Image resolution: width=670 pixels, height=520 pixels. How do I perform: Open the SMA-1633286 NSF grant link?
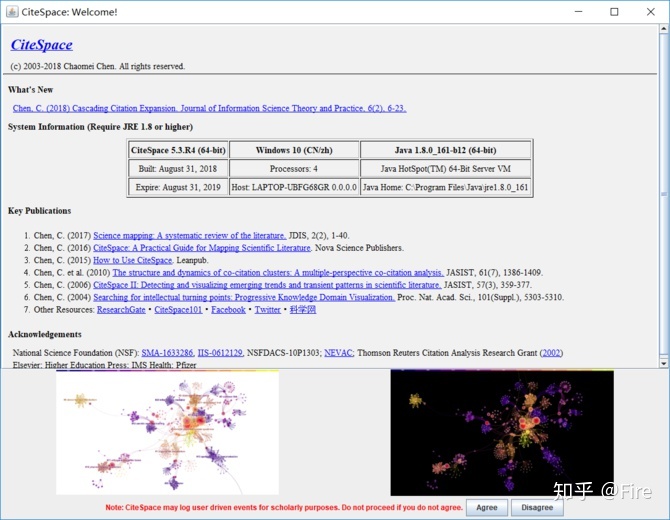click(166, 353)
